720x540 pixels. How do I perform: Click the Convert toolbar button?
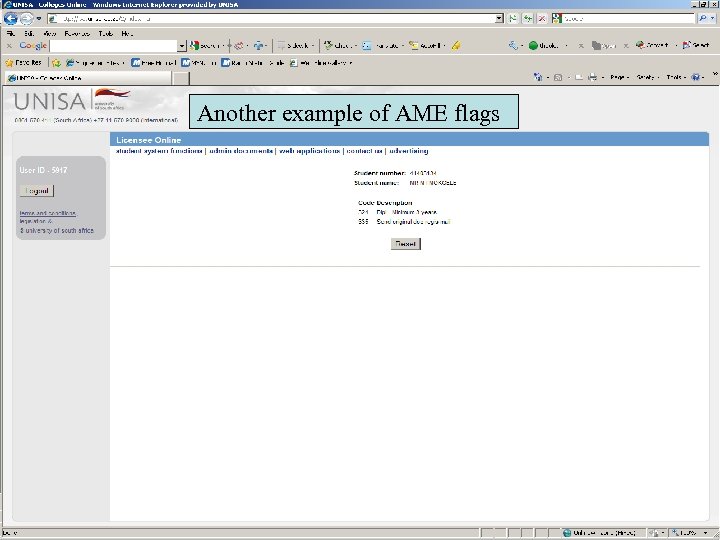[652, 45]
